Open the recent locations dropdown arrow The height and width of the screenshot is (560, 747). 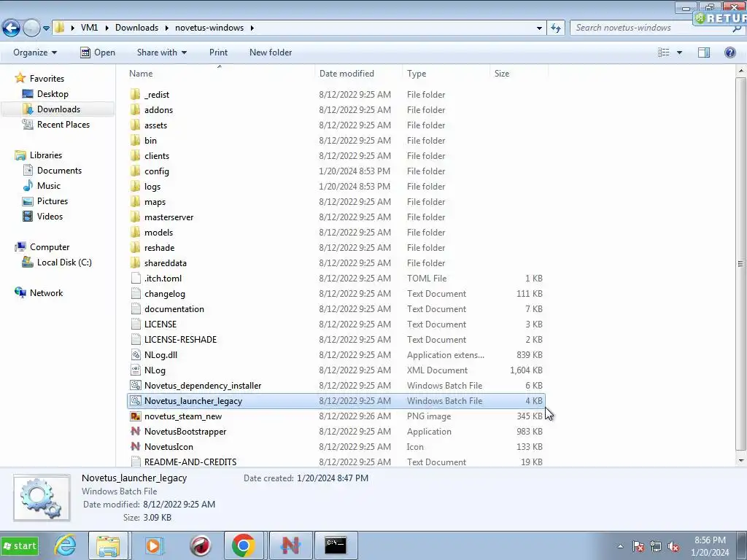click(46, 28)
